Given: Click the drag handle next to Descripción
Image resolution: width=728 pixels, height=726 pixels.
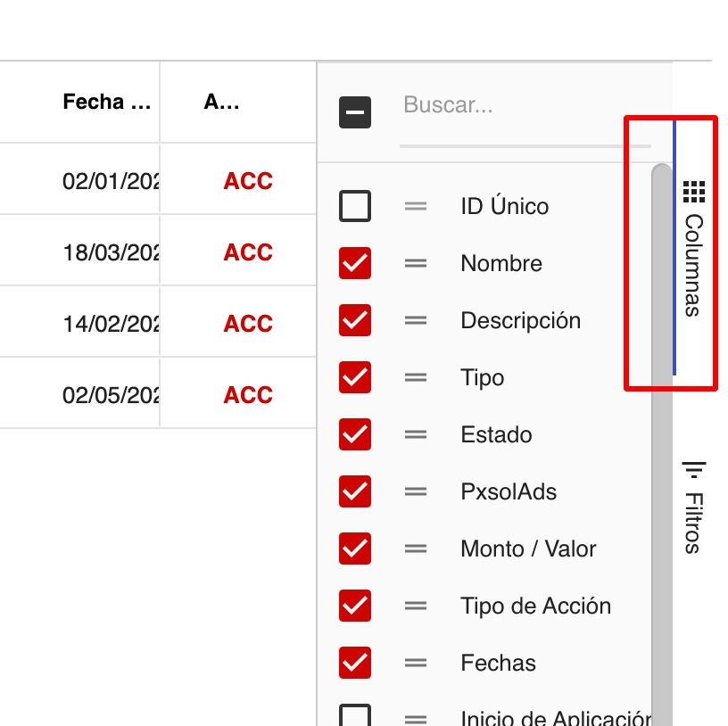Looking at the screenshot, I should (416, 320).
